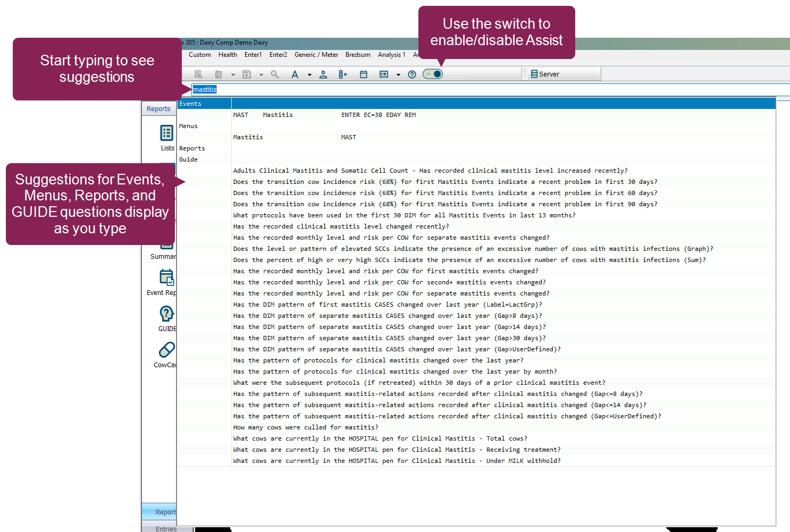Click the Server button
This screenshot has width=790, height=532.
point(545,74)
